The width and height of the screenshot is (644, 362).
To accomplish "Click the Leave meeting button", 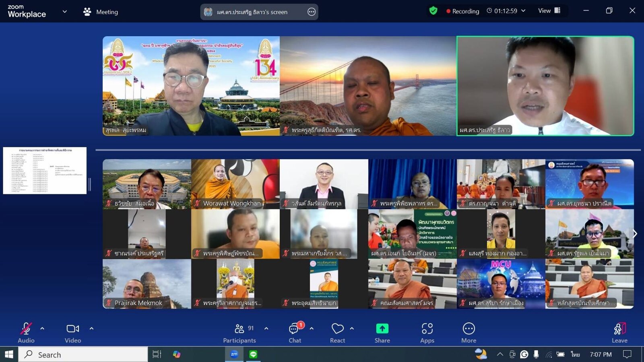I will click(x=619, y=333).
